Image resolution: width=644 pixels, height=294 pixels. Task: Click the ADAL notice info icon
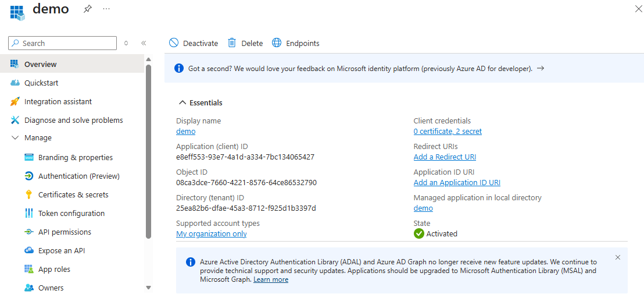click(x=190, y=262)
